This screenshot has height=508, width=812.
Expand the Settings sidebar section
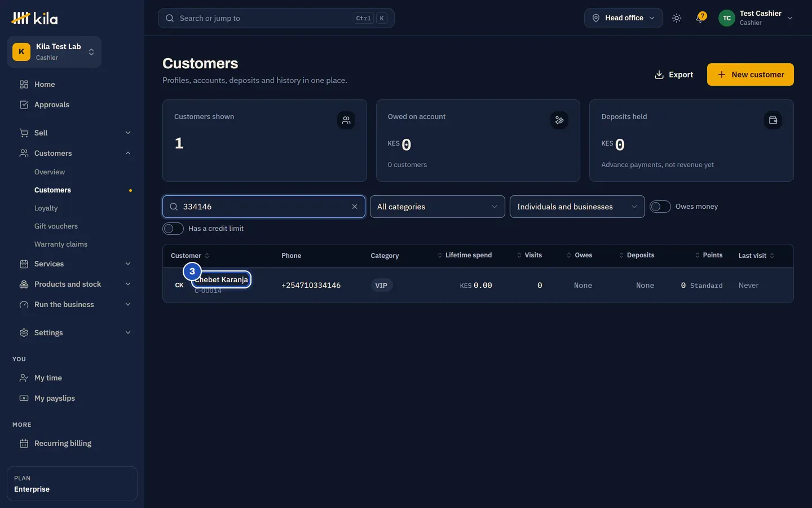click(76, 332)
